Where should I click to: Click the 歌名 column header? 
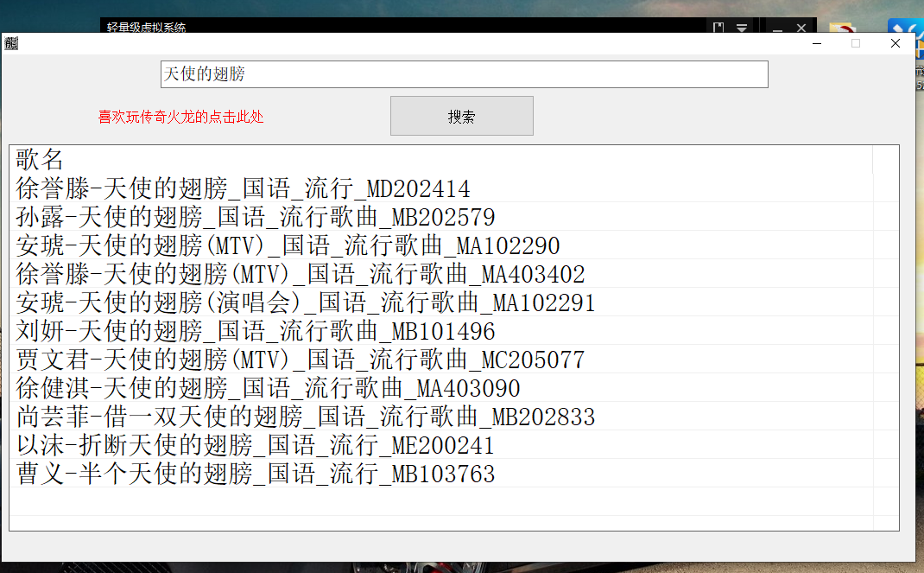(x=40, y=159)
